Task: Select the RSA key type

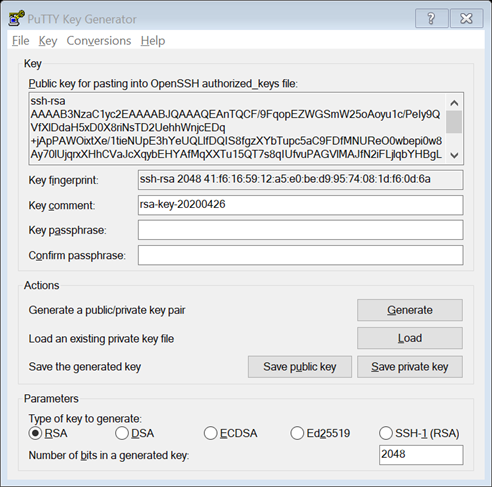Action: click(48, 433)
